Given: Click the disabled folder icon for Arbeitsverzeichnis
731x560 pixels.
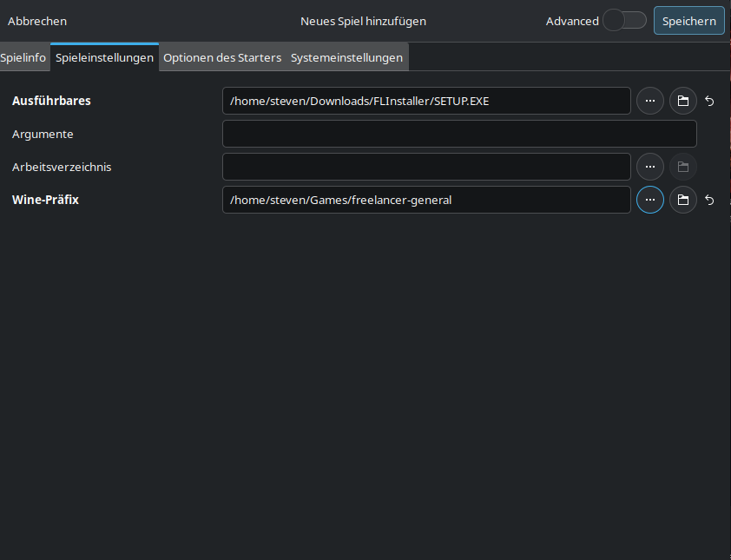Looking at the screenshot, I should (682, 167).
